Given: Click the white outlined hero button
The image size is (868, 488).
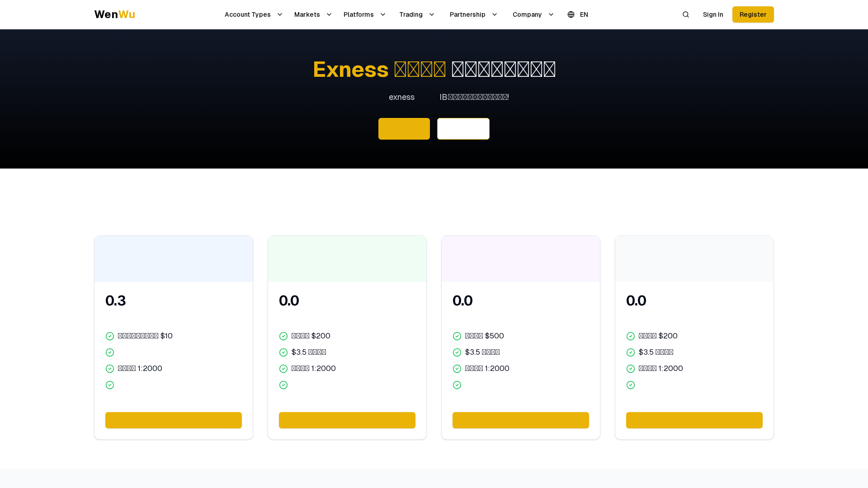Looking at the screenshot, I should (463, 129).
